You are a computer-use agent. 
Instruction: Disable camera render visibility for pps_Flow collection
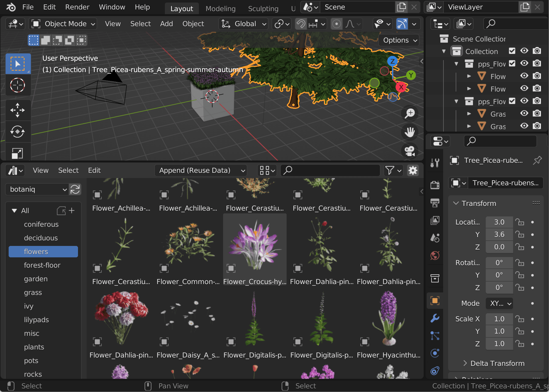click(536, 63)
